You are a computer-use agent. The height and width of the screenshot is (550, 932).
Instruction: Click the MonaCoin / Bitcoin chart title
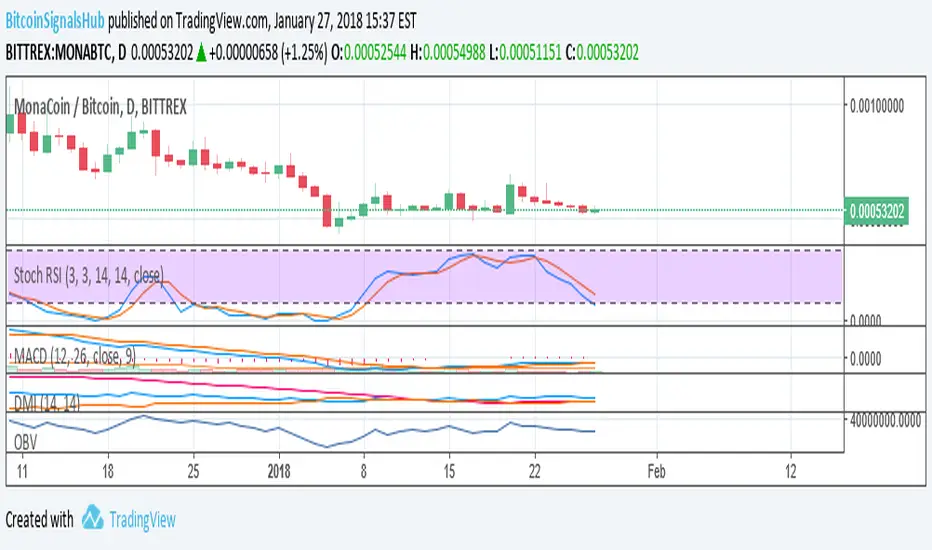click(100, 107)
